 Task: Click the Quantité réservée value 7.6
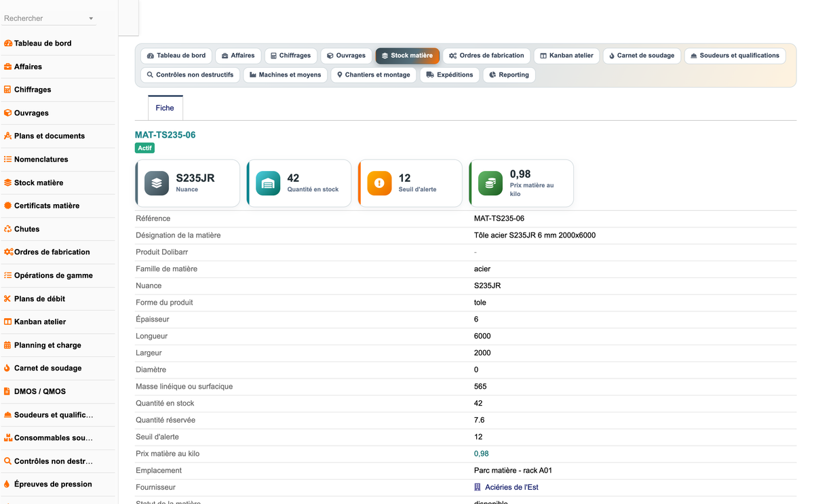coord(479,420)
